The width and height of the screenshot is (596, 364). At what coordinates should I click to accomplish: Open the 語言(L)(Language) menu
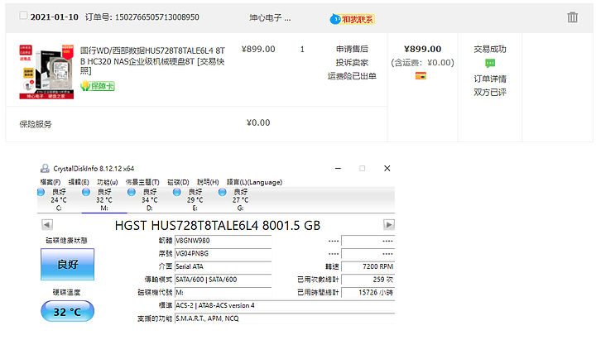pyautogui.click(x=254, y=182)
